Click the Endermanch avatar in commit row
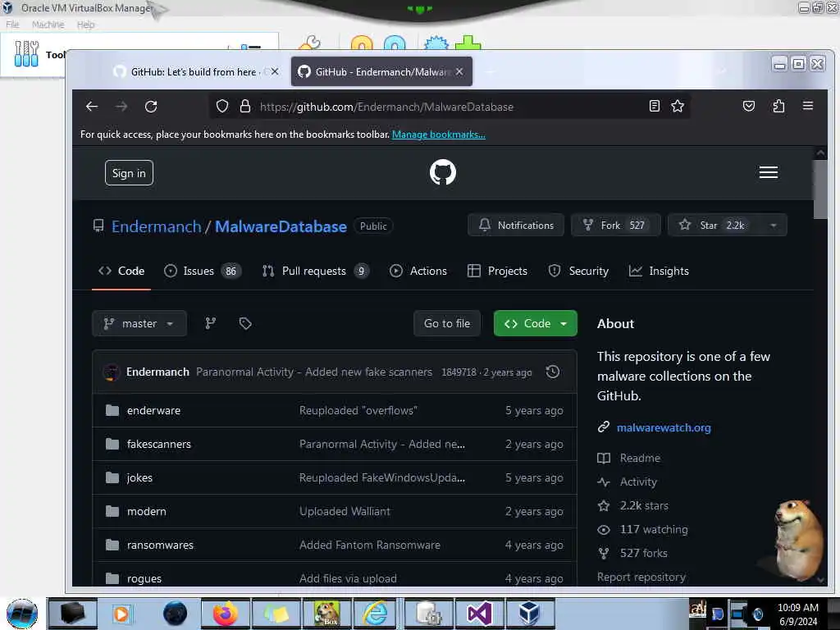Viewport: 840px width, 630px height. coord(112,372)
